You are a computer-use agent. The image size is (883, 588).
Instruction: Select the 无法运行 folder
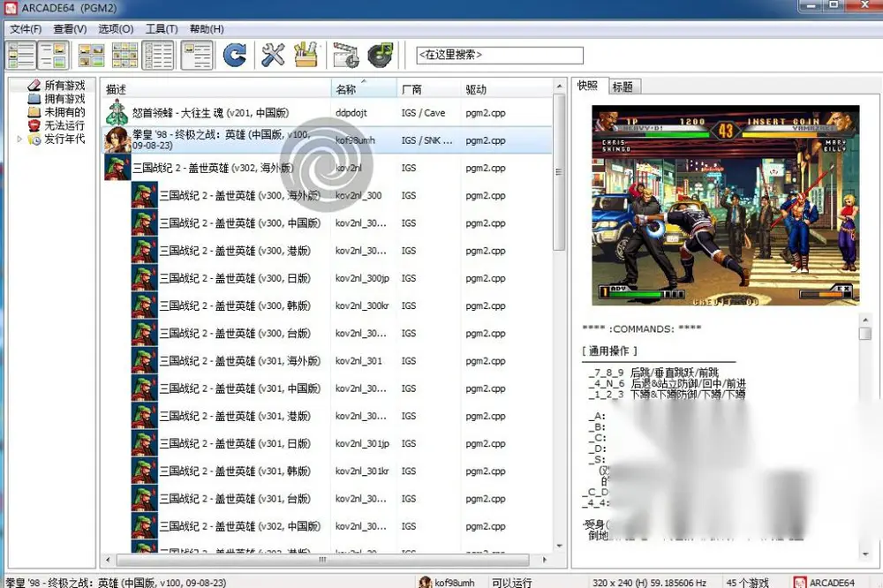point(64,125)
